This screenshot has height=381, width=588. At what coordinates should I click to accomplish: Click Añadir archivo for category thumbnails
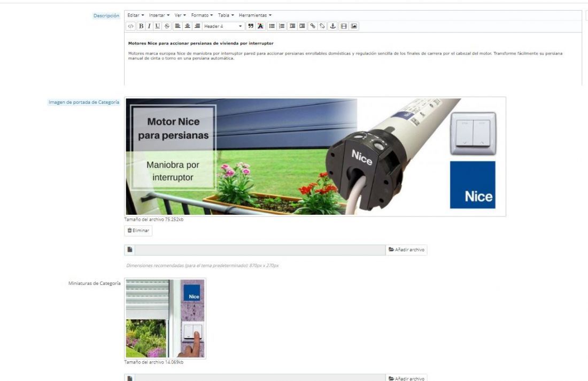pyautogui.click(x=406, y=378)
